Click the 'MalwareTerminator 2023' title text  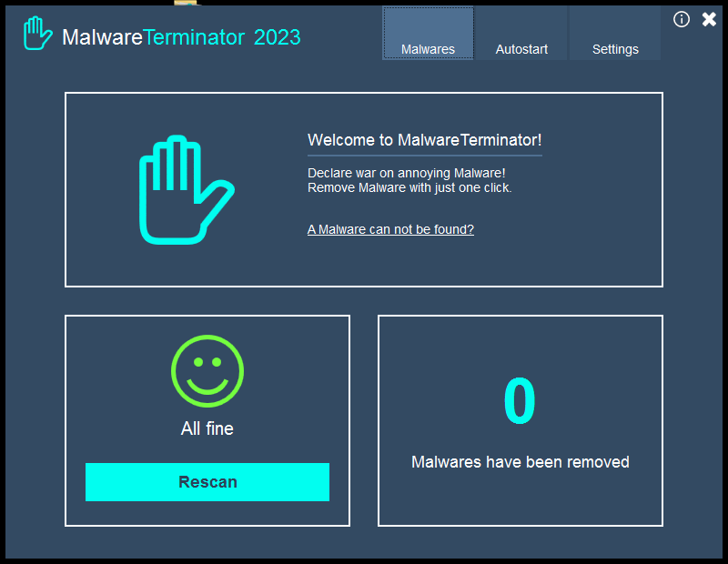[x=181, y=37]
